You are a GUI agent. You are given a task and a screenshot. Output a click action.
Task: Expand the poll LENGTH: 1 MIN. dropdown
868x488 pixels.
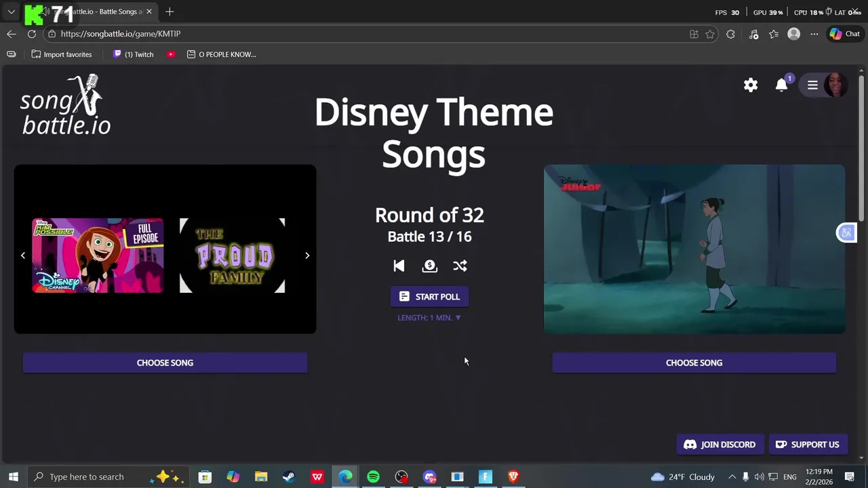[429, 317]
